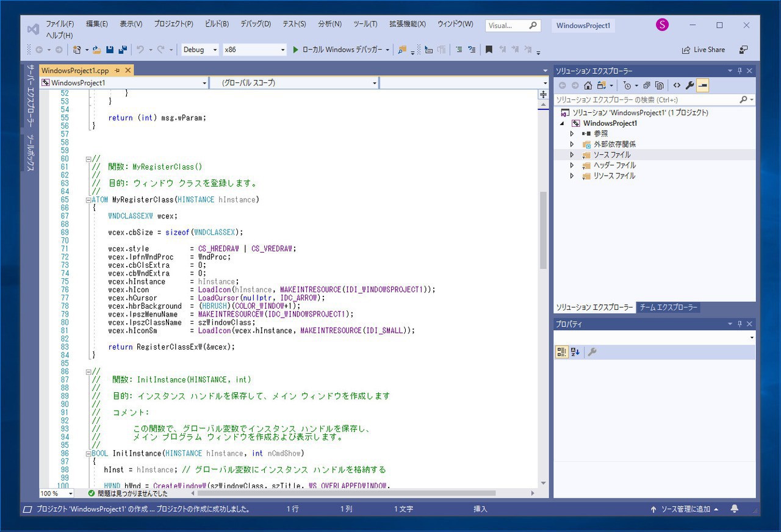The height and width of the screenshot is (532, 781).
Task: Click the Navigate Backward toolbar icon
Action: pos(39,49)
